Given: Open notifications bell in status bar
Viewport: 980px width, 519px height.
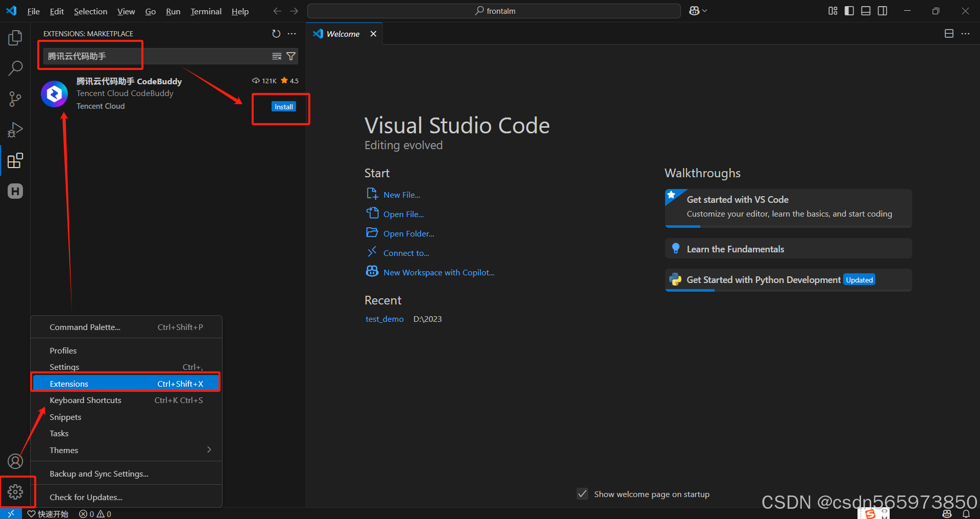Looking at the screenshot, I should pos(966,513).
